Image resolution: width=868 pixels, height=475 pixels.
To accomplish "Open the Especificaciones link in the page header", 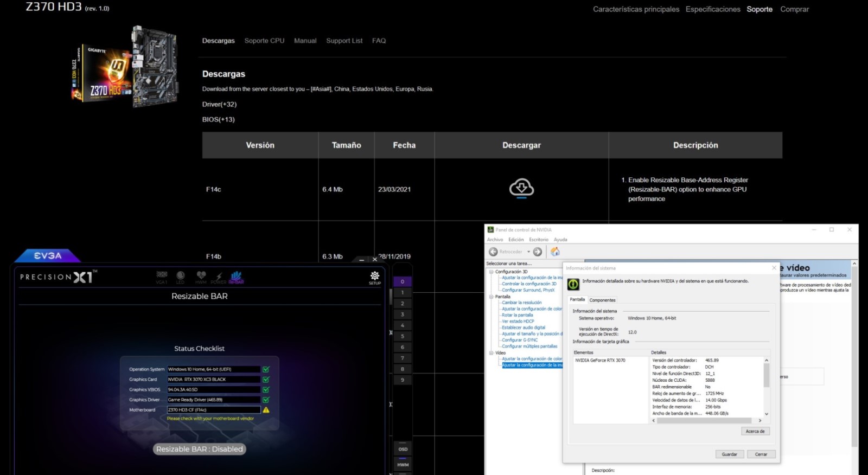I will pos(713,9).
